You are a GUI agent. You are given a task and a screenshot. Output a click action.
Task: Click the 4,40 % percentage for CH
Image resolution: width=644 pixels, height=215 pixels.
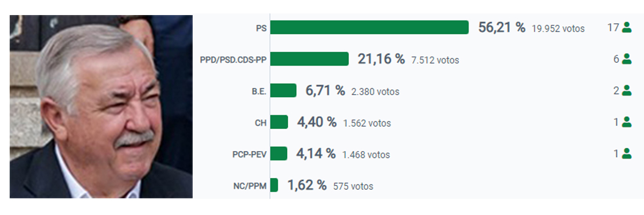click(x=317, y=123)
